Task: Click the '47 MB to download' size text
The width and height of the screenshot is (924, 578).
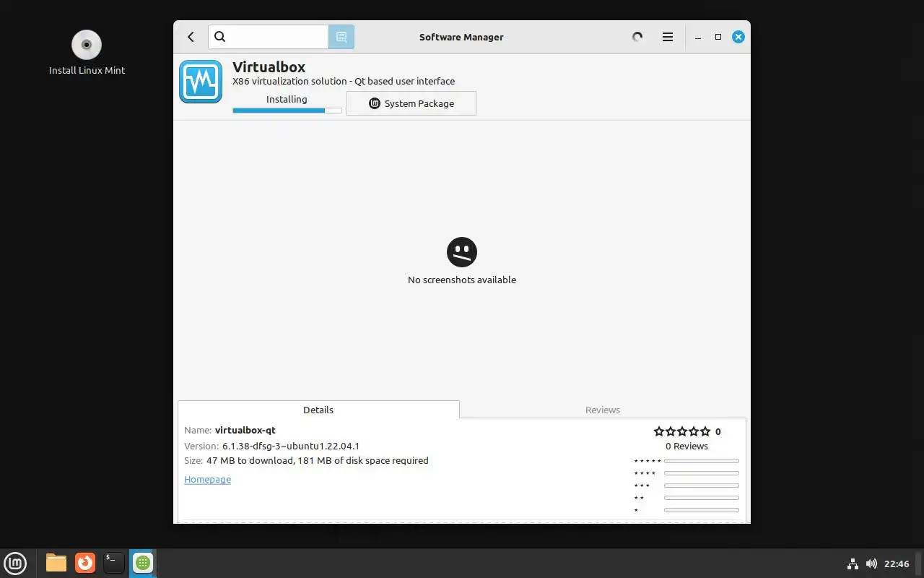Action: pyautogui.click(x=250, y=460)
